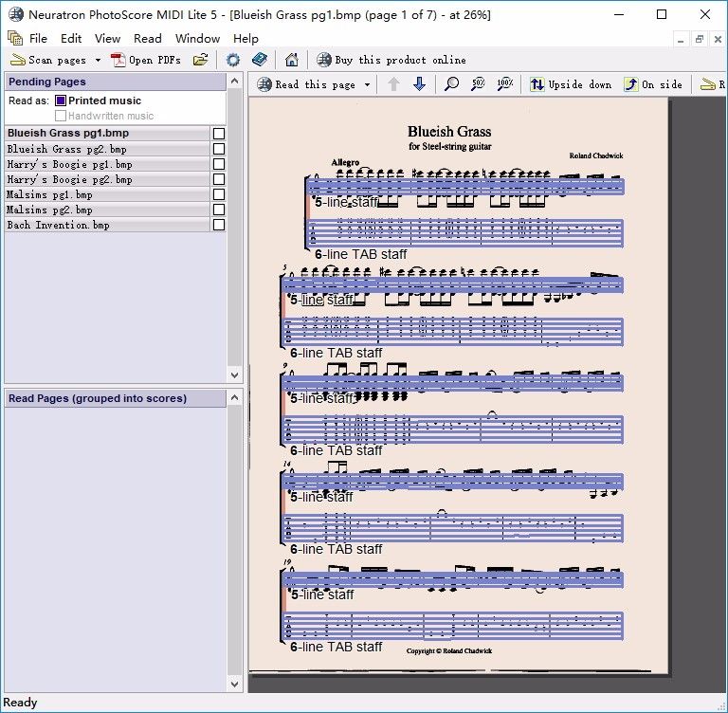Select the magnifier zoom tool

point(452,84)
